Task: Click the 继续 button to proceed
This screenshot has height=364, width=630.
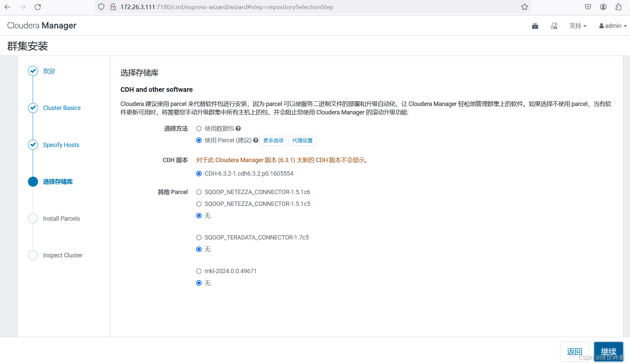Action: click(608, 351)
